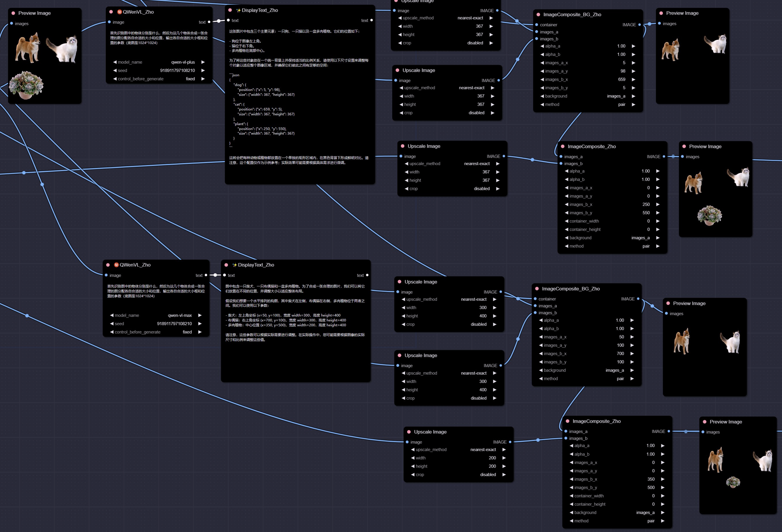Click prompt text box in qwen-vl-max QWenVL node

[156, 296]
